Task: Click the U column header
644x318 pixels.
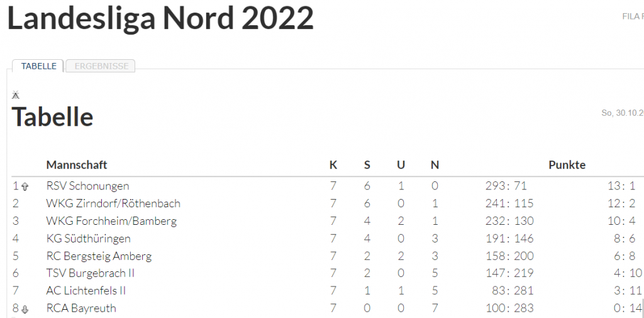Action: (x=401, y=165)
